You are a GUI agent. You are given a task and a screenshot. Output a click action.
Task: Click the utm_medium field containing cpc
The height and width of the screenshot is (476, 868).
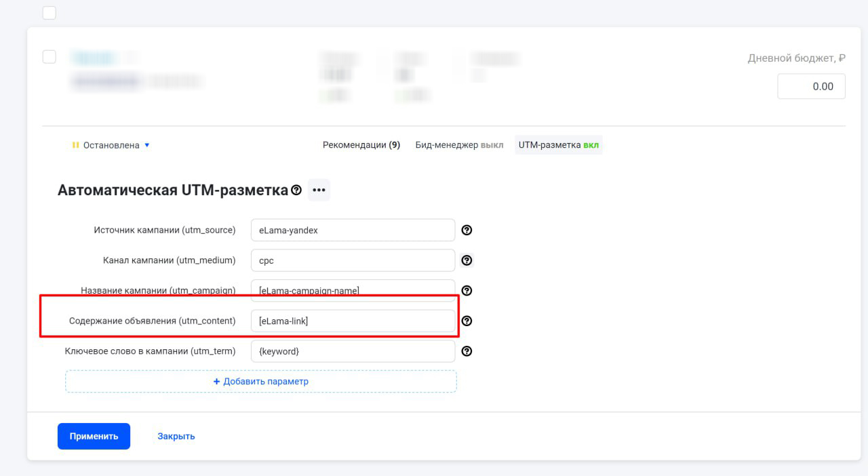[353, 260]
